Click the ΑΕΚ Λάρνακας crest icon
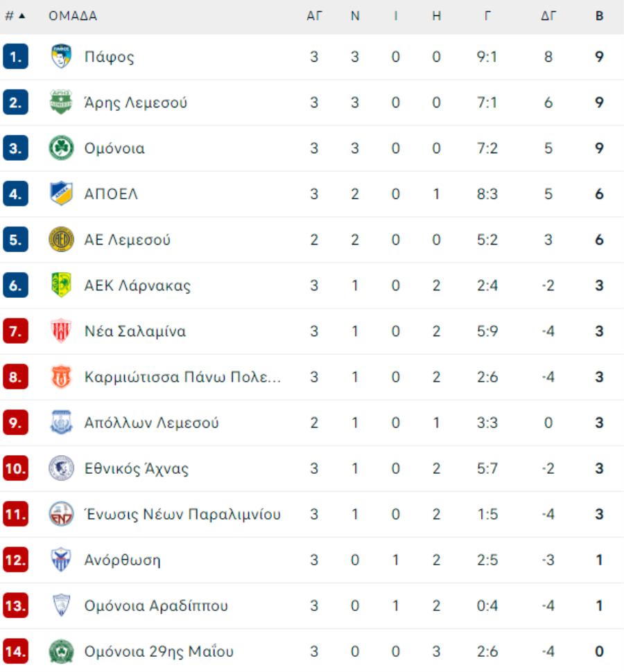This screenshot has width=624, height=672. (61, 285)
